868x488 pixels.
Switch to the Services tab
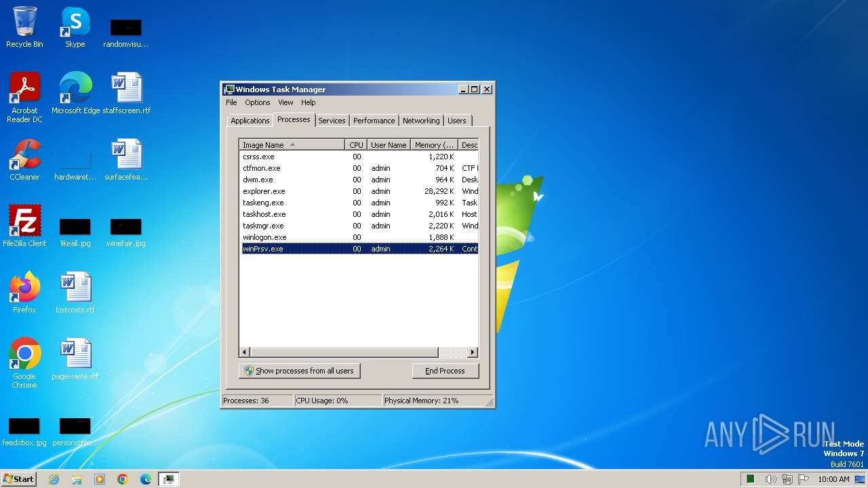[x=332, y=121]
